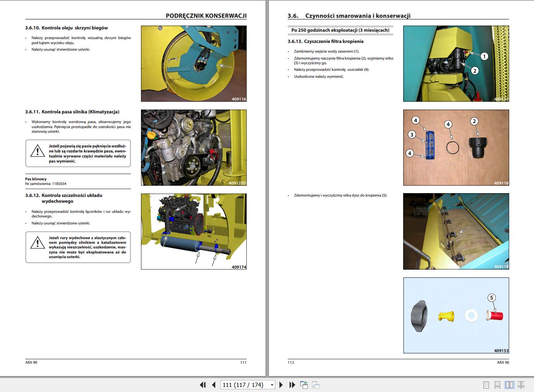The image size is (534, 392).
Task: Advance to the next page
Action: [281, 385]
